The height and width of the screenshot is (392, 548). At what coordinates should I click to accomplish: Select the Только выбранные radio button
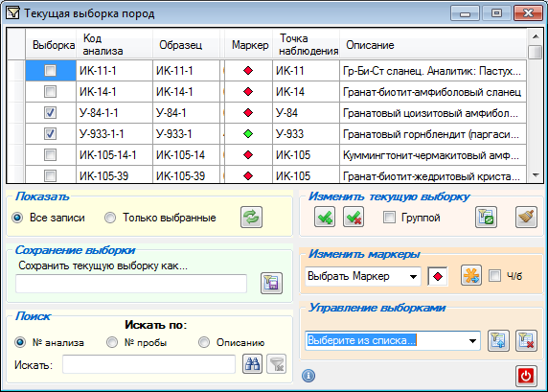point(110,218)
